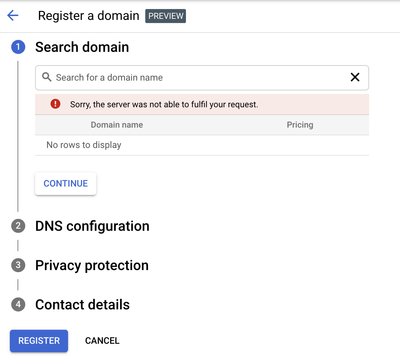The image size is (400, 364).
Task: Click the PREVIEW badge
Action: 165,16
